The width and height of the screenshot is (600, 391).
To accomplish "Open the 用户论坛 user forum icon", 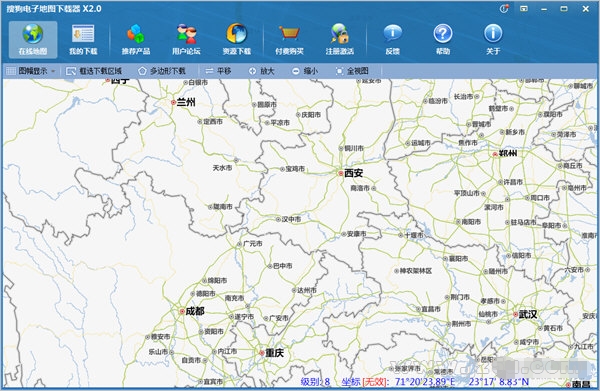I will click(x=186, y=34).
